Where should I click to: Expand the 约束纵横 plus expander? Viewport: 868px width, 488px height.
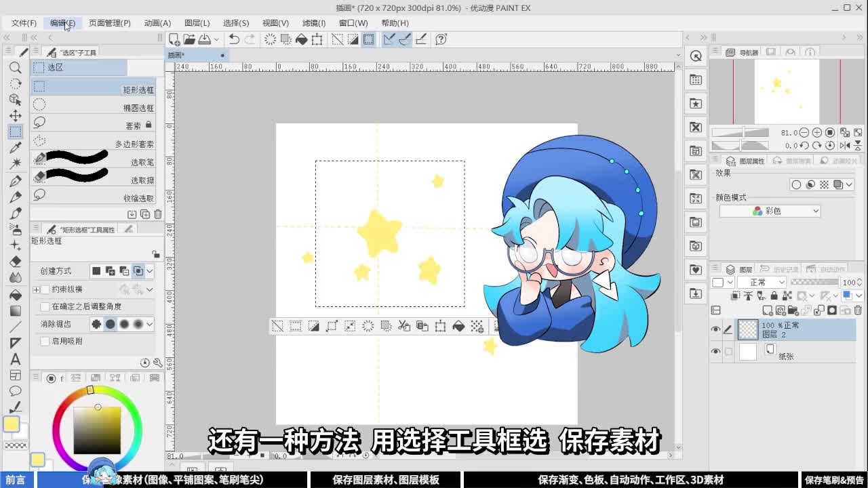(x=37, y=289)
